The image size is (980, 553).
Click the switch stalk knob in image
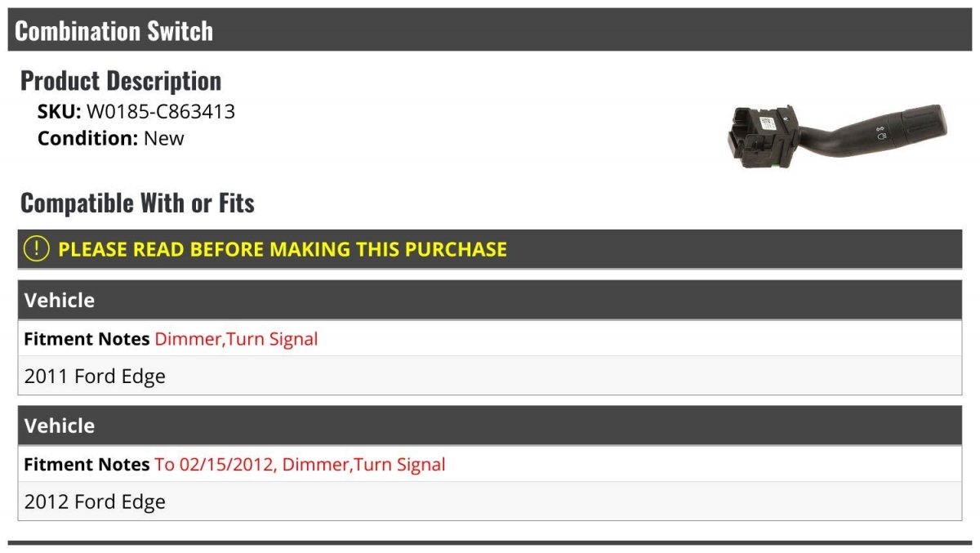(923, 123)
